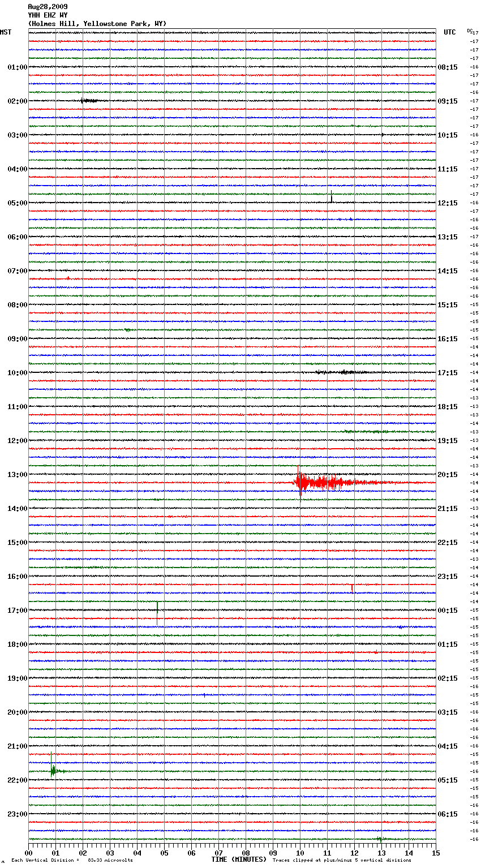Click minute 12 on the bottom axis

pyautogui.click(x=354, y=853)
